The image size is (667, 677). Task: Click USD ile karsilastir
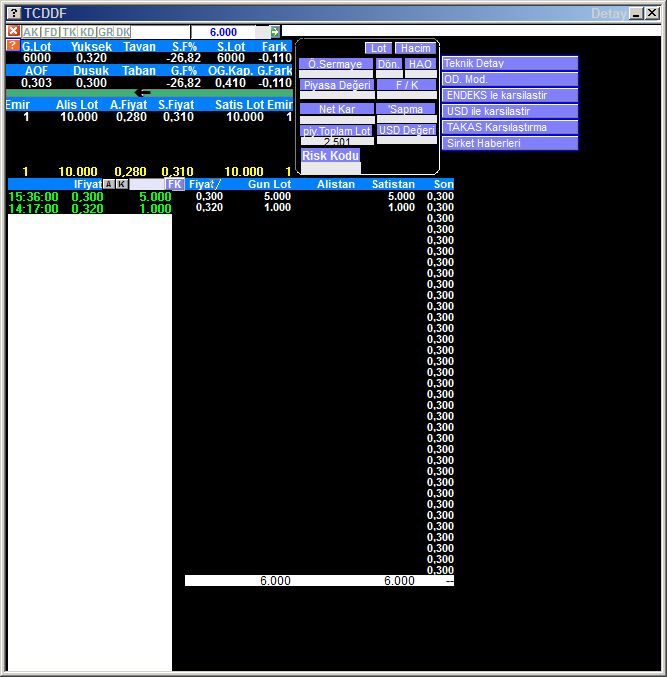510,111
